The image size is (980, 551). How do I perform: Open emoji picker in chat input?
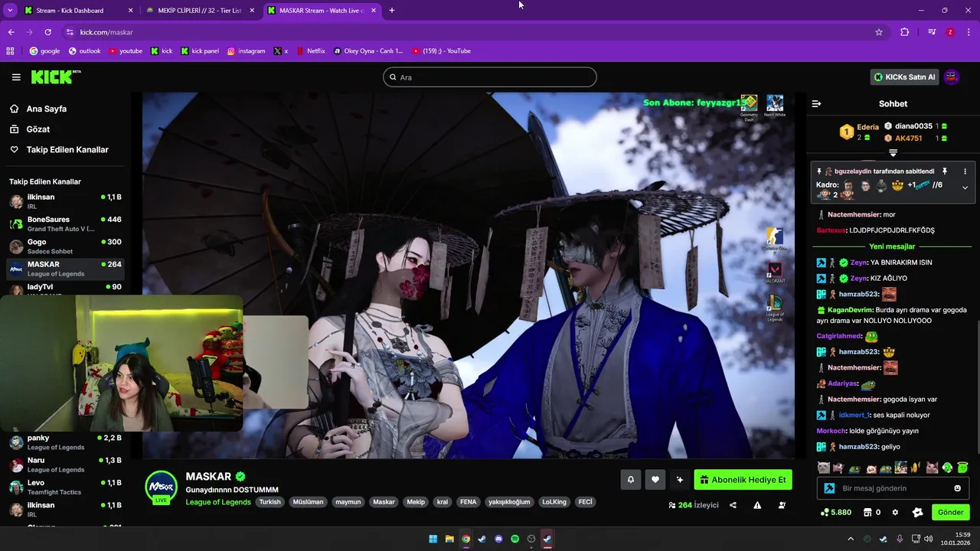958,488
